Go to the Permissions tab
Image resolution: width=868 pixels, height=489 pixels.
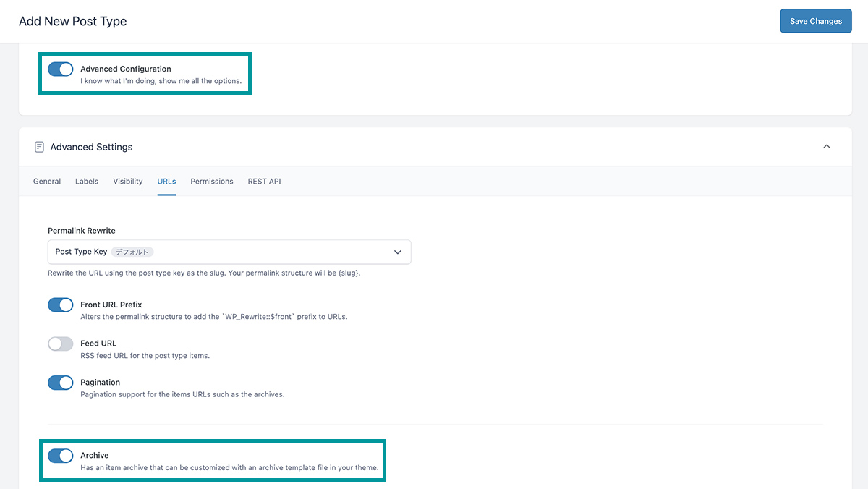[212, 182]
